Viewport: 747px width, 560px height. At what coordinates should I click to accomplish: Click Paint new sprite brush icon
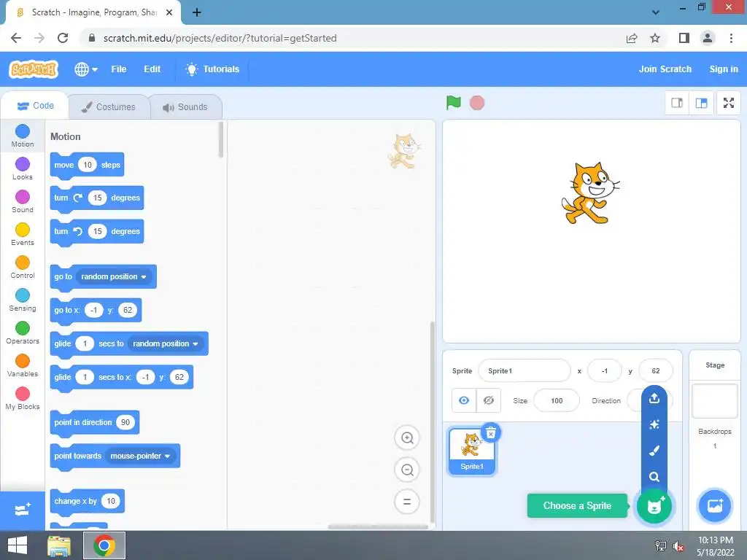pos(654,451)
